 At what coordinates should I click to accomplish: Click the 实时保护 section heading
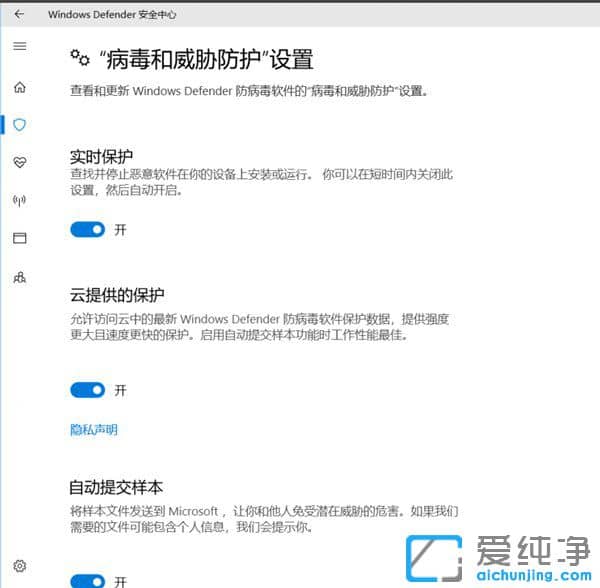click(101, 156)
